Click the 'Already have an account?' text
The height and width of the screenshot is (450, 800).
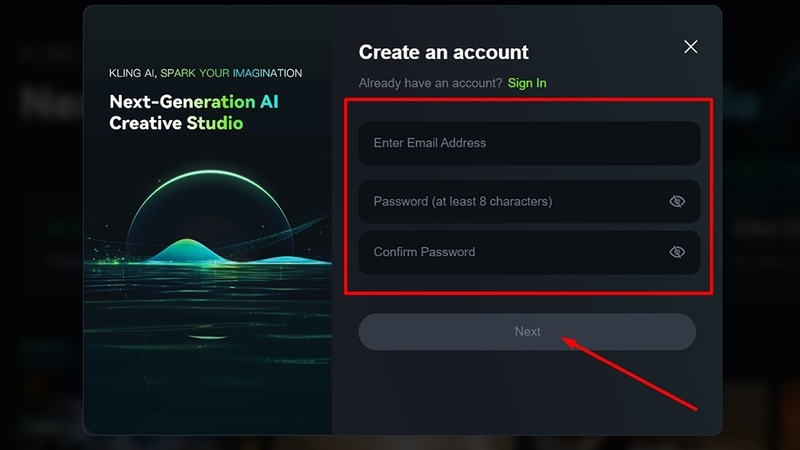pos(430,83)
